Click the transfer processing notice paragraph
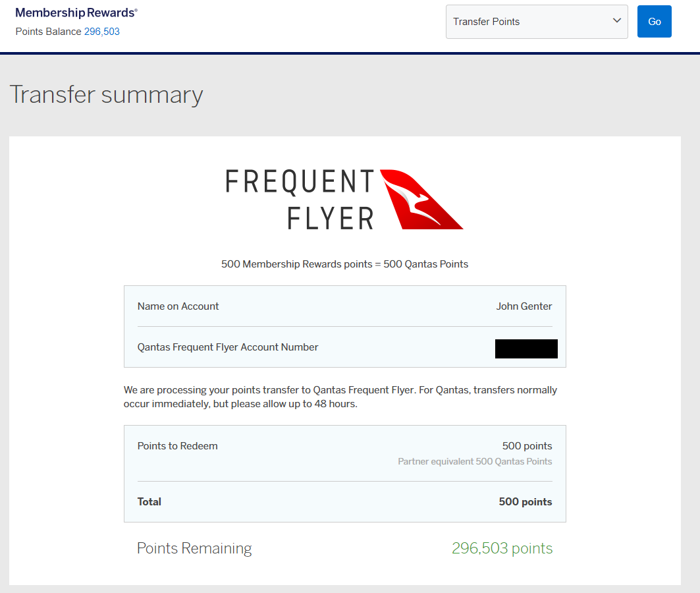700x593 pixels. click(340, 397)
